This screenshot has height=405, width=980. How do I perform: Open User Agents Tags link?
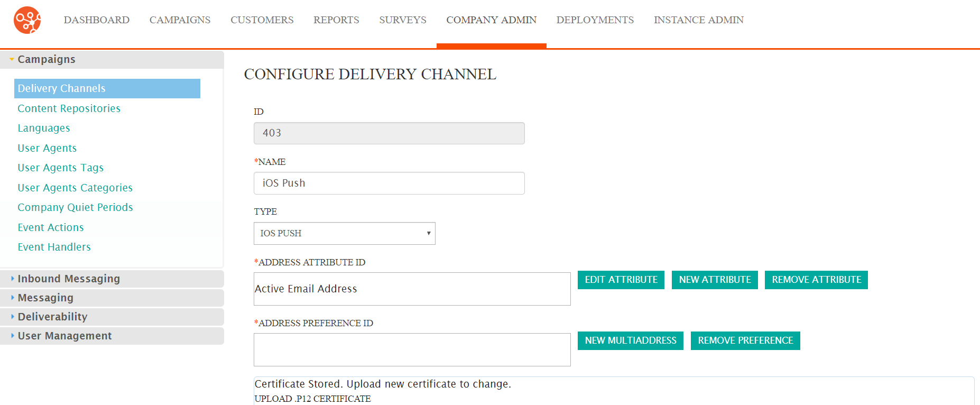[x=61, y=168]
